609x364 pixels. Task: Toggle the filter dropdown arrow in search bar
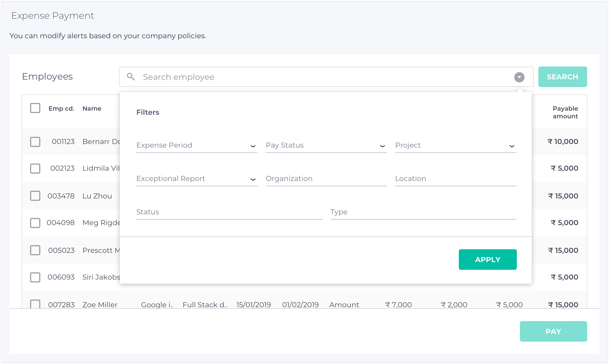[519, 77]
